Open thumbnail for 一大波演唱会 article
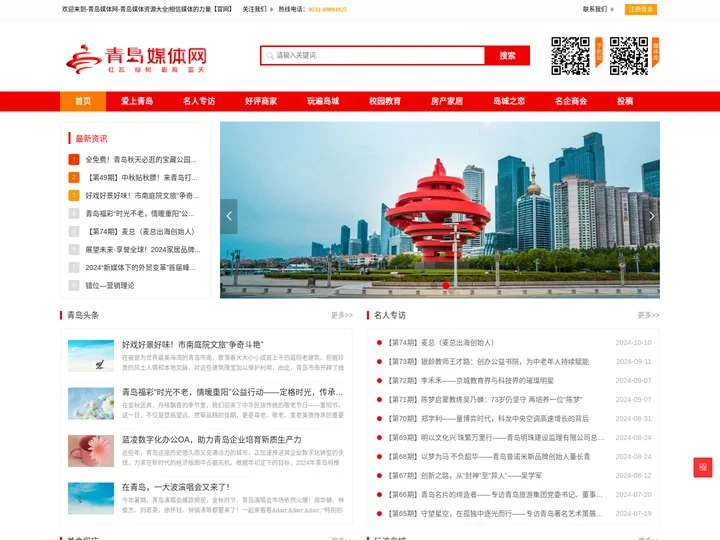Screen dimensions: 720x540 (91, 498)
